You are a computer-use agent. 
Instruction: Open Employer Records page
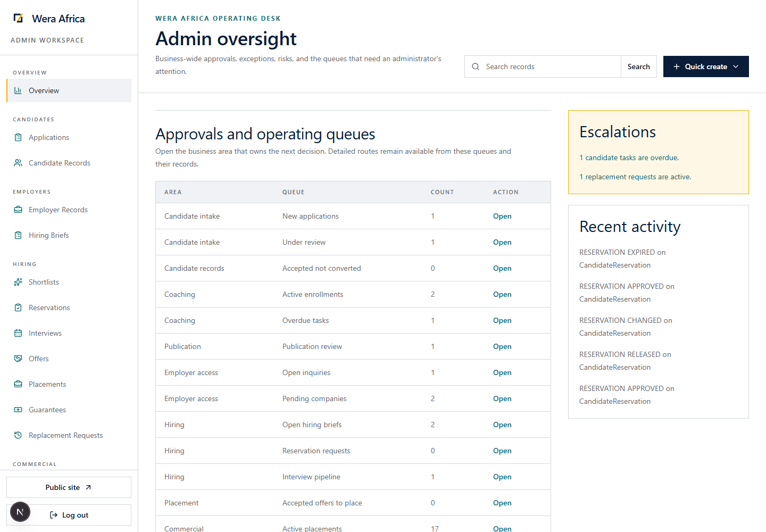click(x=69, y=210)
